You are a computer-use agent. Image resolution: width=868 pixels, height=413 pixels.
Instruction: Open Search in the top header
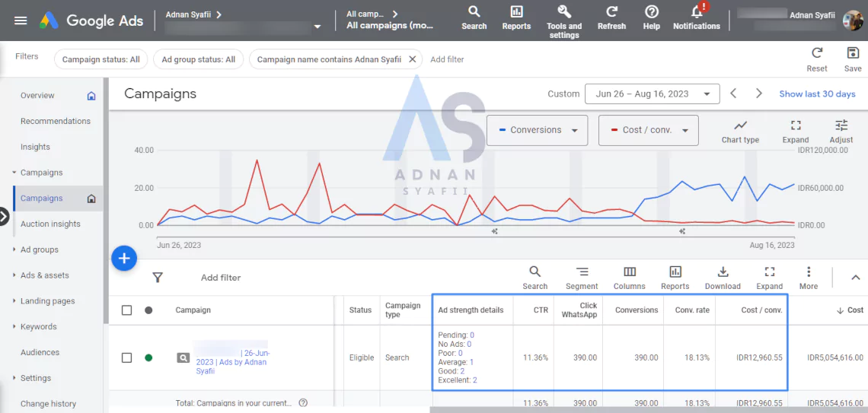pyautogui.click(x=474, y=17)
